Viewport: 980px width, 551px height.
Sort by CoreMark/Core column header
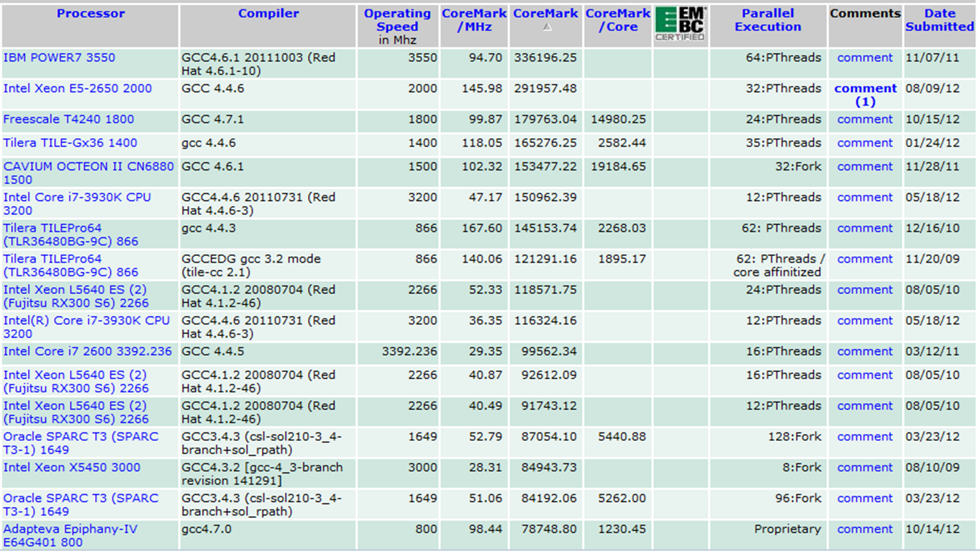[x=617, y=20]
